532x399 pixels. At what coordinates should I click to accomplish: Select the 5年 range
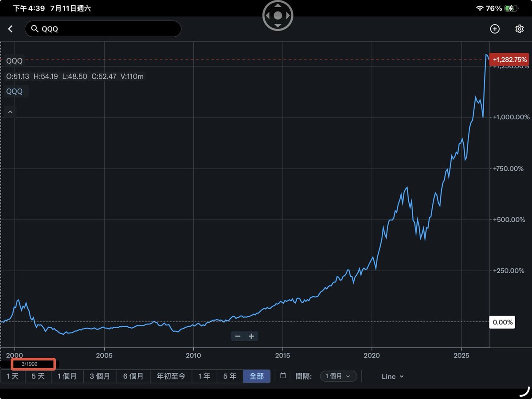(230, 376)
